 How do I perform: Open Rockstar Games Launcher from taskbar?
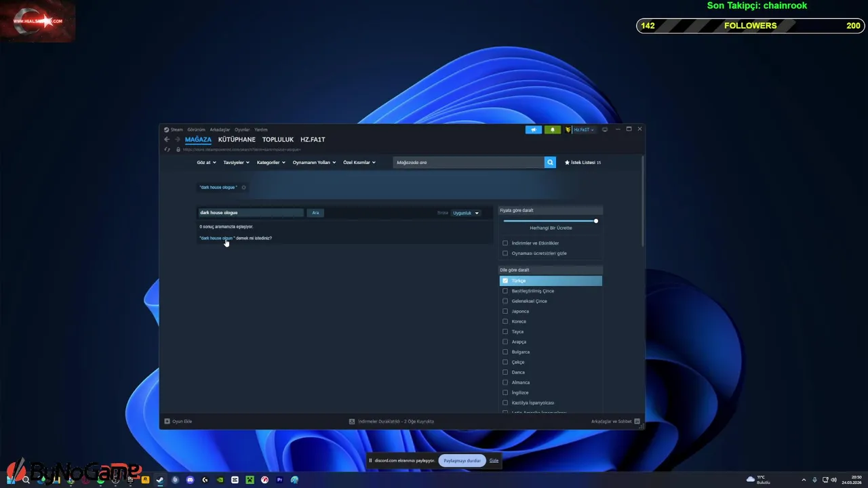click(145, 480)
